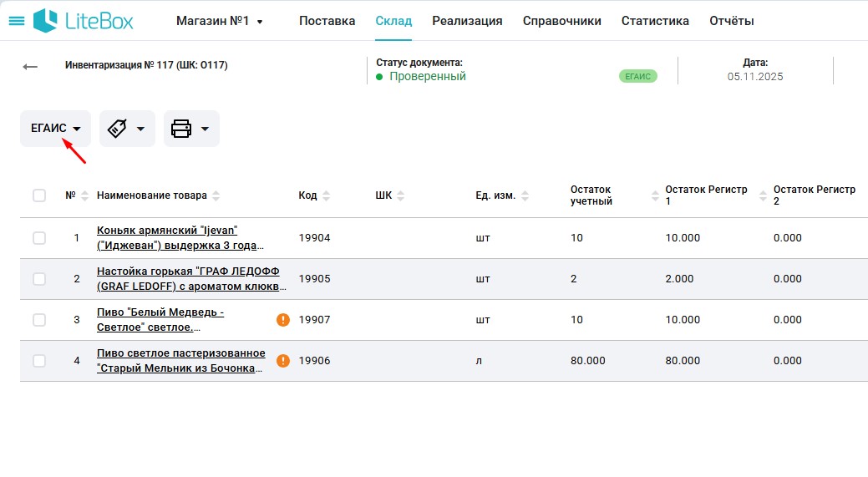Check the Коньяк армянский row checkbox

point(39,238)
